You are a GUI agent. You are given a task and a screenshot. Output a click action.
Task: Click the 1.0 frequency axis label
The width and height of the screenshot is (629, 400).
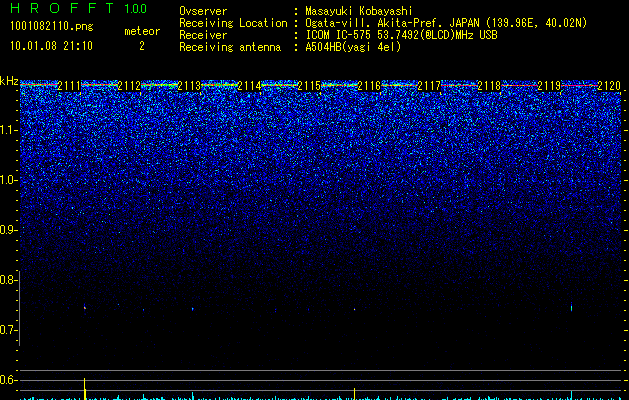click(8, 180)
